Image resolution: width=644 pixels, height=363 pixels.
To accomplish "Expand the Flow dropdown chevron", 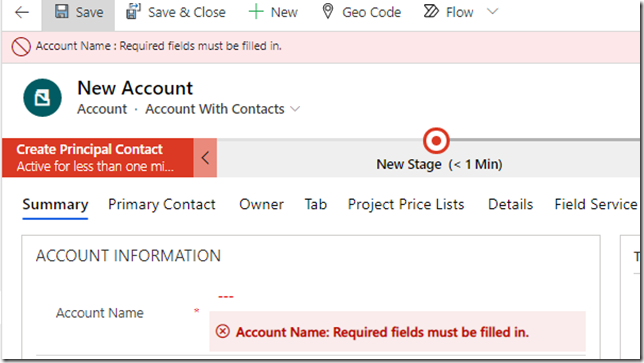I will coord(492,11).
